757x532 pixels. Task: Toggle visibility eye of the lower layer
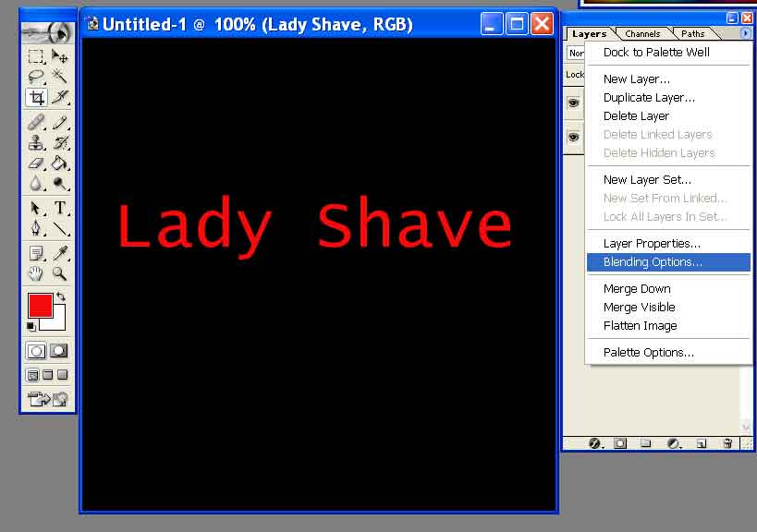[574, 138]
